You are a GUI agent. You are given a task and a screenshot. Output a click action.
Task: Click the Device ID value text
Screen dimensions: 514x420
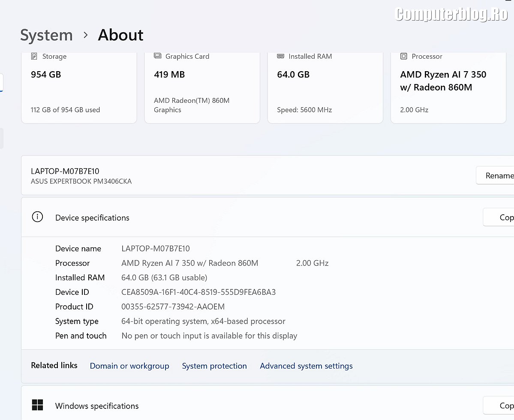point(198,292)
